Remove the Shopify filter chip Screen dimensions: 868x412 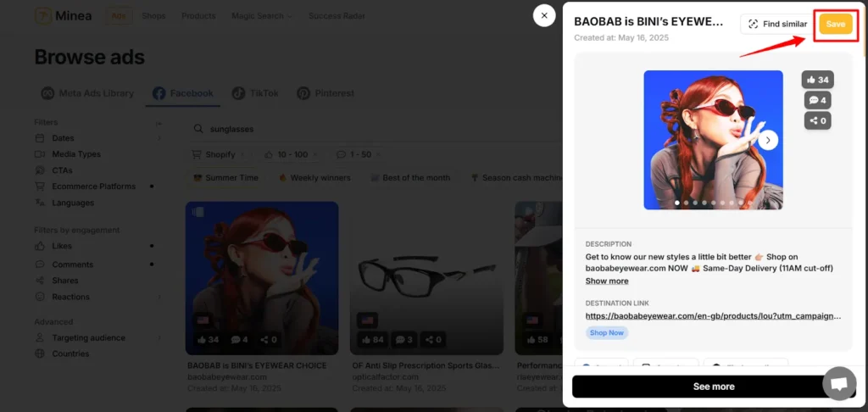[242, 154]
